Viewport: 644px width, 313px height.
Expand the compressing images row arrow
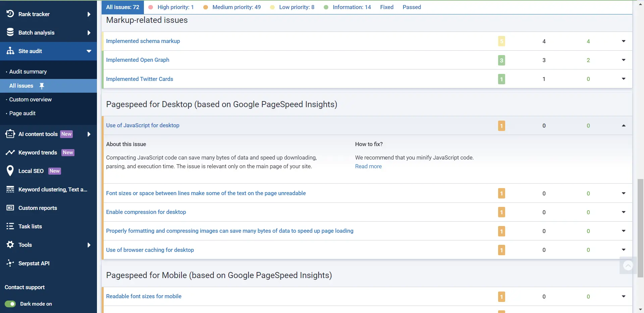624,231
